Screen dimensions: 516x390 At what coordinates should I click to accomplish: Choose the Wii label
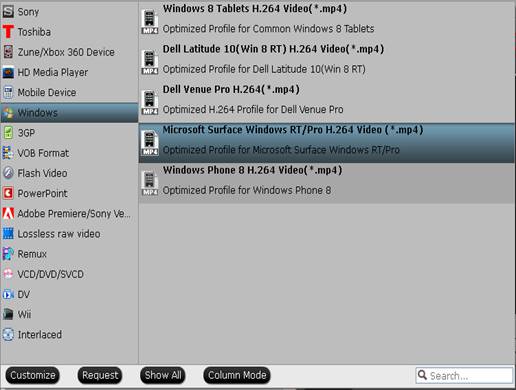24,314
